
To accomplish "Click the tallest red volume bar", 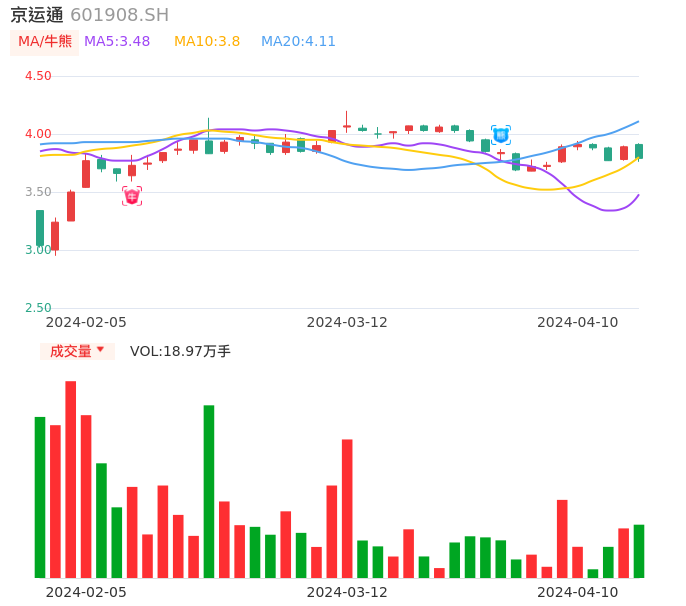I will 71,479.
